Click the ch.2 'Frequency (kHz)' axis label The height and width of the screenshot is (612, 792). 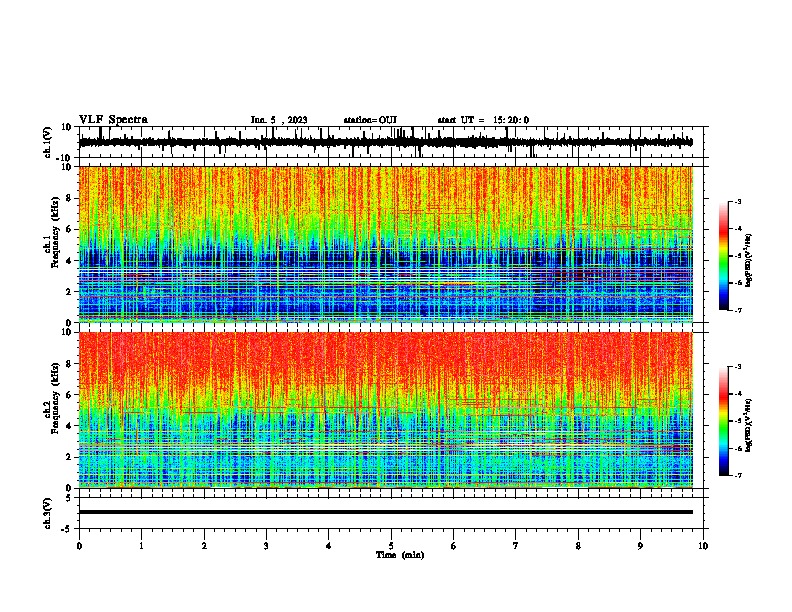pos(55,398)
